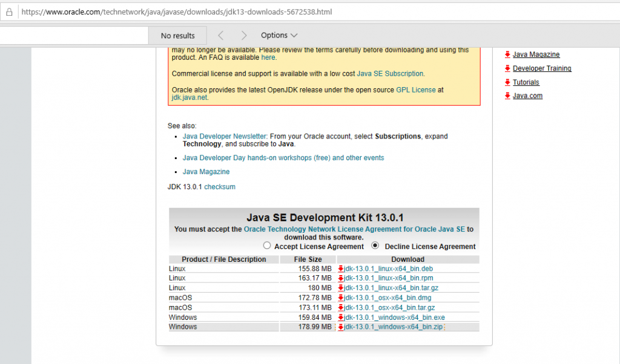This screenshot has width=620, height=364.
Task: Open GPL License link
Action: point(416,89)
